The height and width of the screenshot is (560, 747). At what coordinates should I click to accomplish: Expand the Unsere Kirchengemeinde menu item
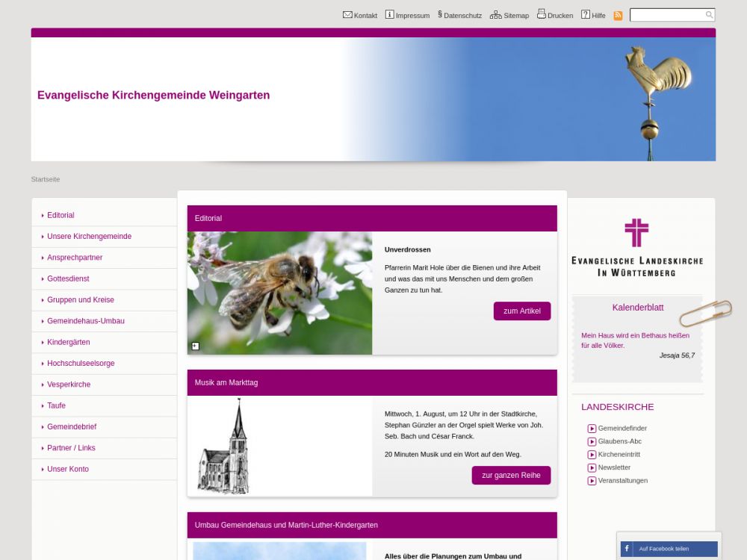coord(89,237)
